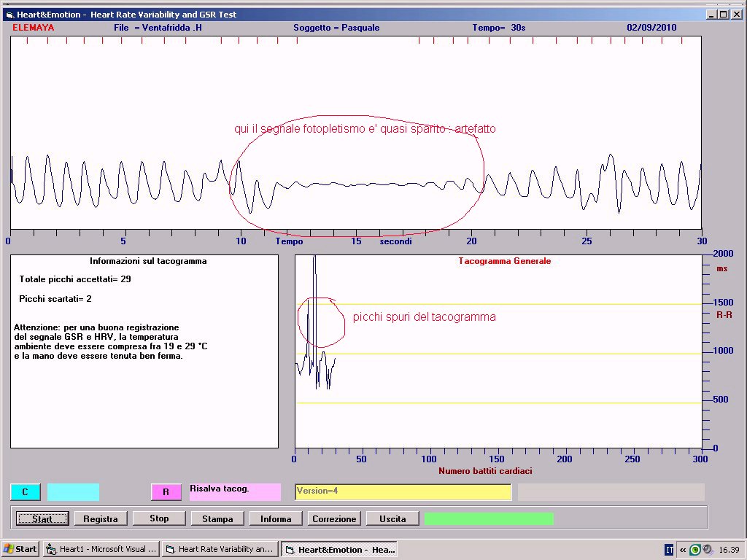Click the Stampa print button
747x560 pixels.
tap(217, 518)
